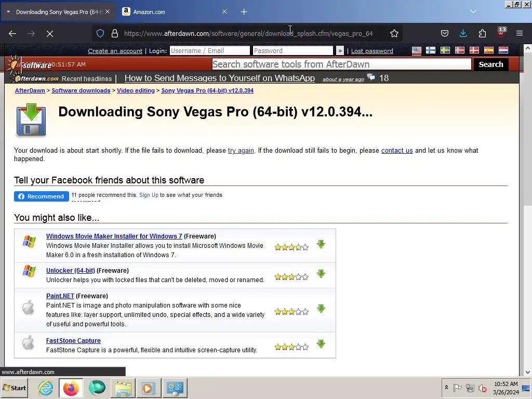Click the Username / Email field
Viewport: 532px width, 399px height.
click(x=210, y=50)
